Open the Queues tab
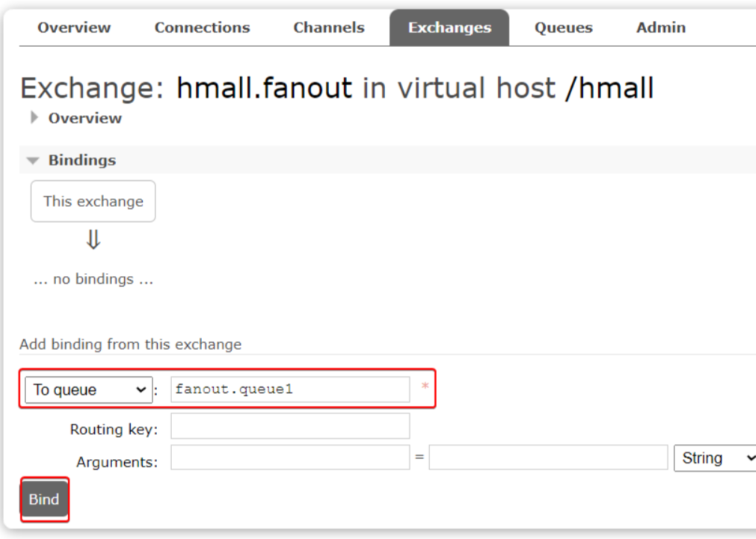Screen dimensions: 756x539 tap(563, 28)
